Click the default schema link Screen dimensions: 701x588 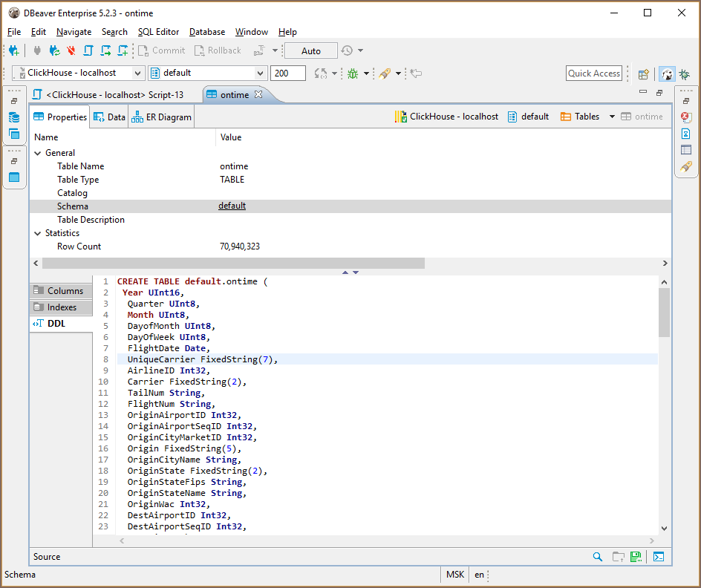coord(232,206)
